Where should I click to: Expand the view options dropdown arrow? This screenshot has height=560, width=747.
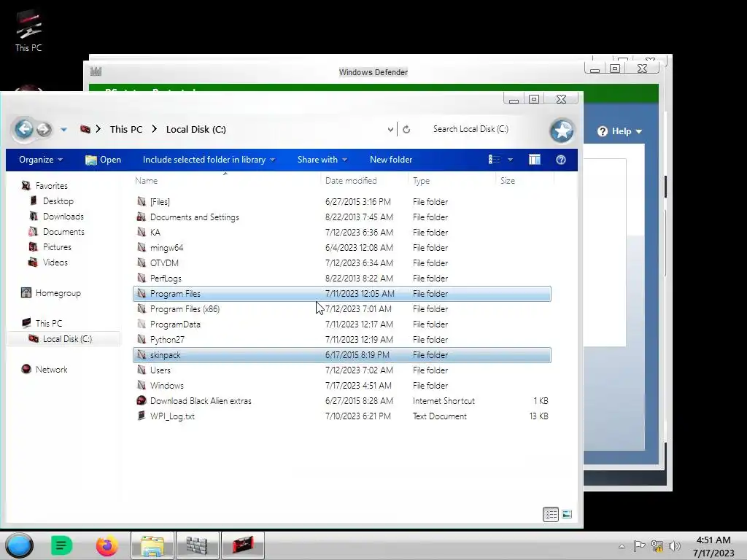[x=510, y=160]
